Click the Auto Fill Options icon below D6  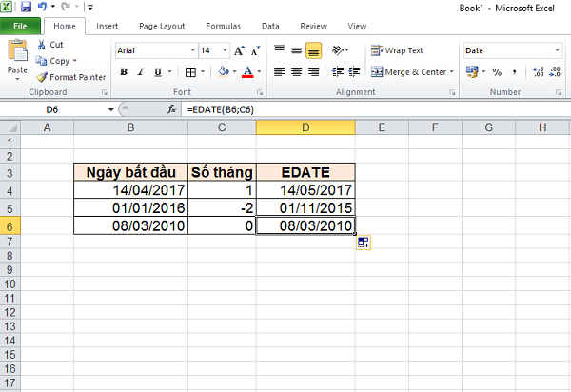point(364,244)
